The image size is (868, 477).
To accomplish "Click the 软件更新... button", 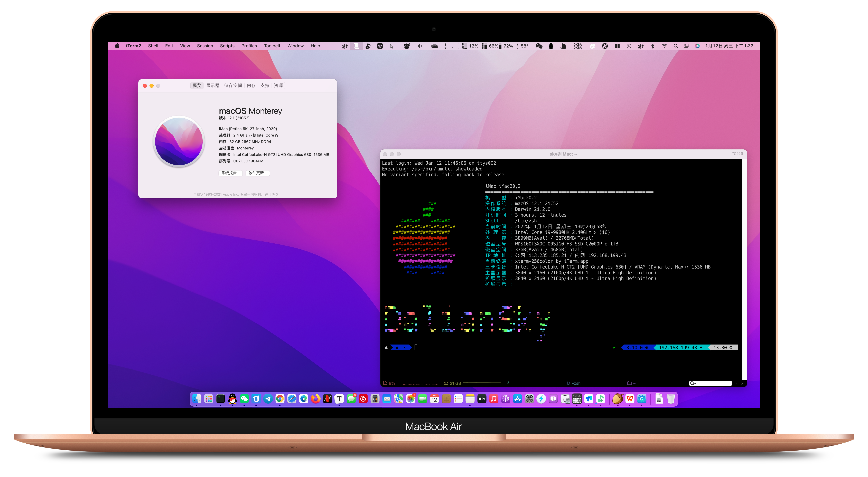I will [x=257, y=173].
